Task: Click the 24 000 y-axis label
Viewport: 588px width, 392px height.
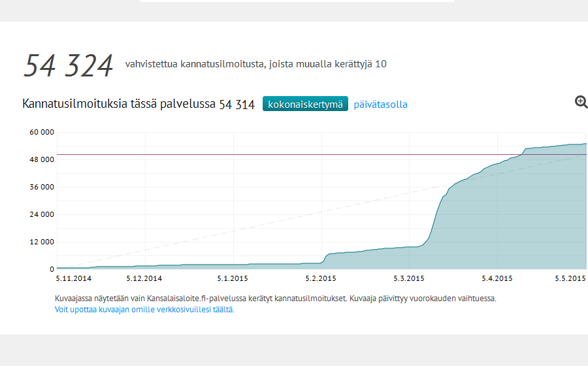Action: (x=42, y=214)
